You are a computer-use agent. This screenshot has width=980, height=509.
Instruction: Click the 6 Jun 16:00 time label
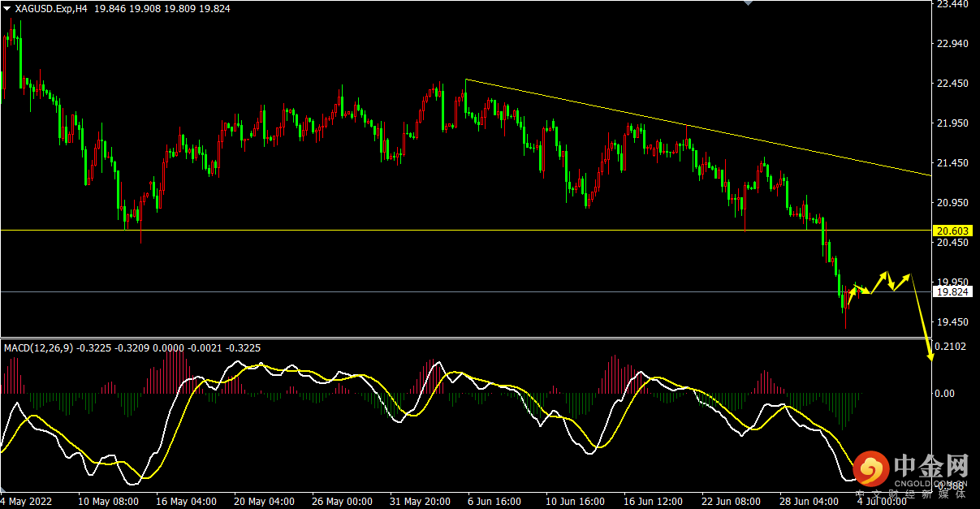pyautogui.click(x=495, y=502)
